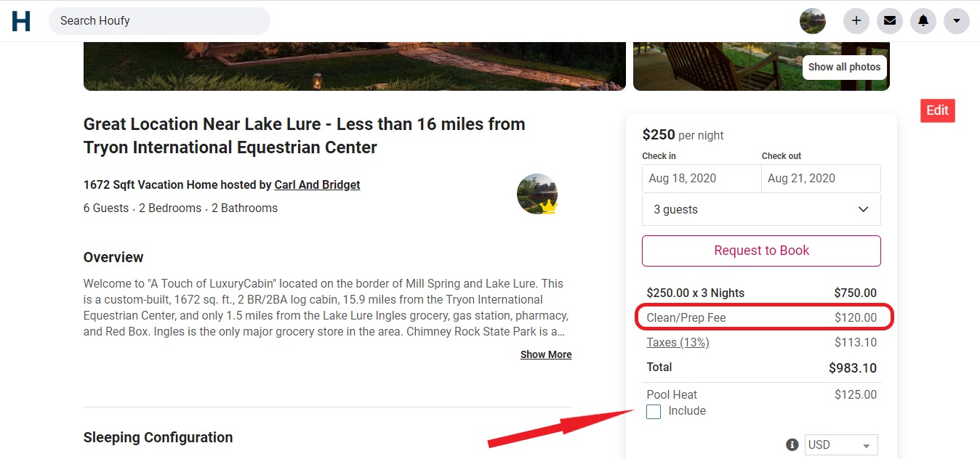Click the Request to Book button

point(761,251)
